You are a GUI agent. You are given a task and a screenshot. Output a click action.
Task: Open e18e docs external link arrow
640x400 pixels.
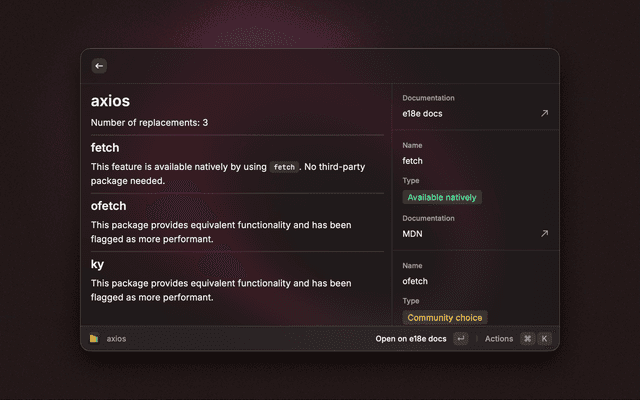point(544,113)
